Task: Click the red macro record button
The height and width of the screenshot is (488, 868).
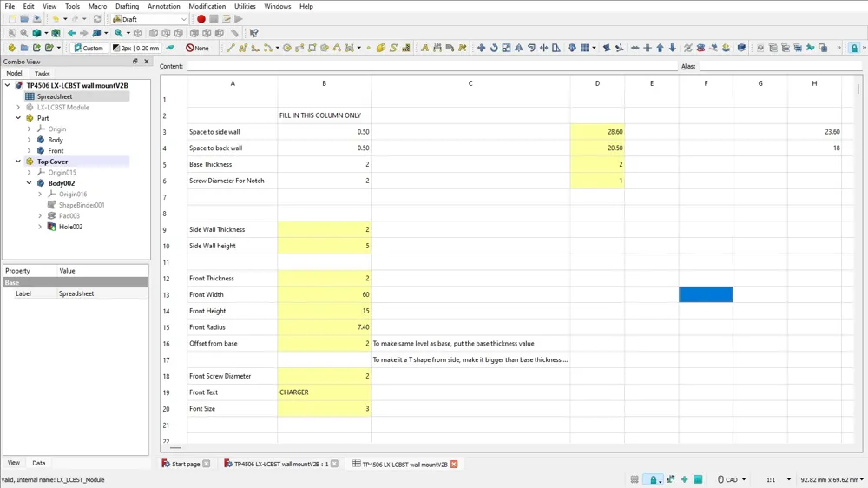Action: [x=201, y=19]
